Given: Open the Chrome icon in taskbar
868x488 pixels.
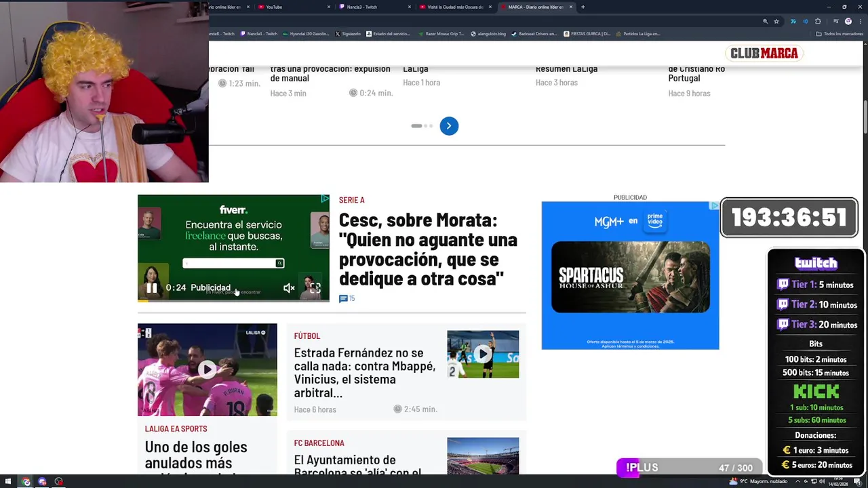Looking at the screenshot, I should 26,482.
